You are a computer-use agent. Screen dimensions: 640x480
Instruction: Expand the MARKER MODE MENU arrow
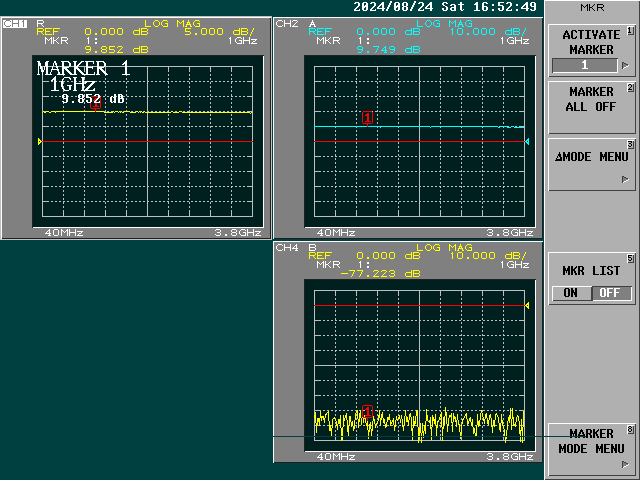tap(625, 464)
